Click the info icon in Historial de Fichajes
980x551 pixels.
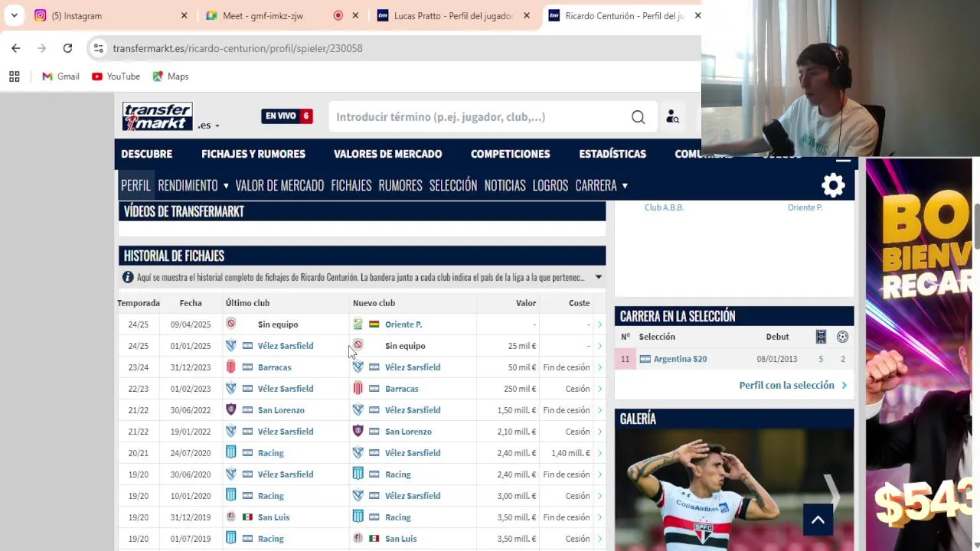(128, 277)
